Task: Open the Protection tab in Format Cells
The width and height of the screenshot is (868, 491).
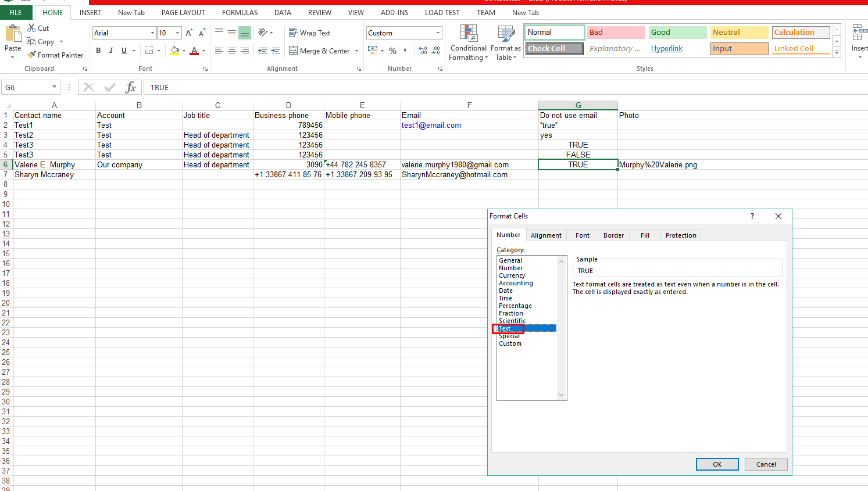Action: tap(681, 235)
